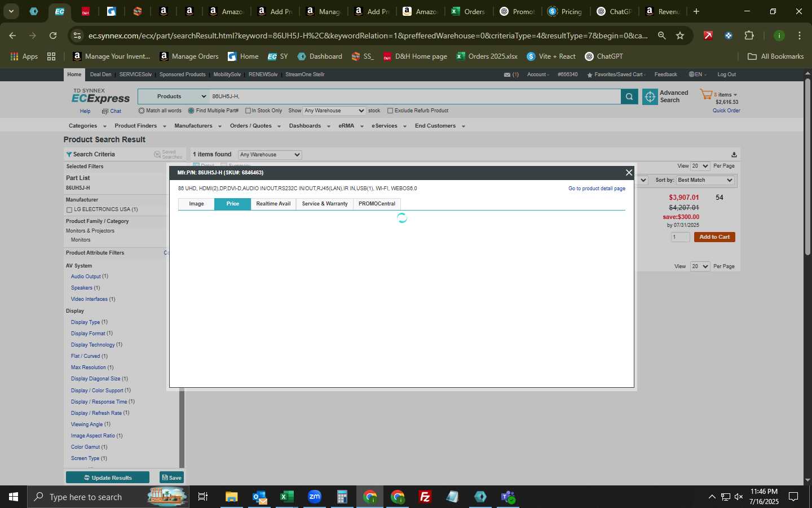The width and height of the screenshot is (812, 508).
Task: Switch to the PROMOCentral tab
Action: point(377,204)
